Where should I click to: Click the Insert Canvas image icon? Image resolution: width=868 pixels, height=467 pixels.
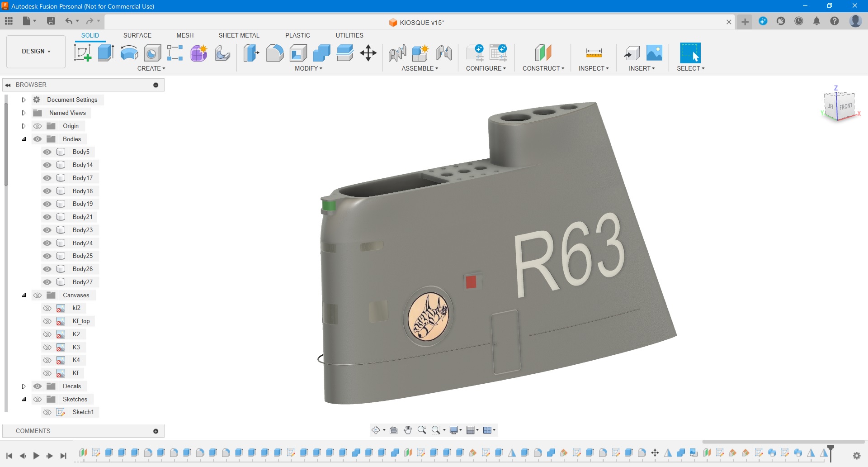point(654,53)
